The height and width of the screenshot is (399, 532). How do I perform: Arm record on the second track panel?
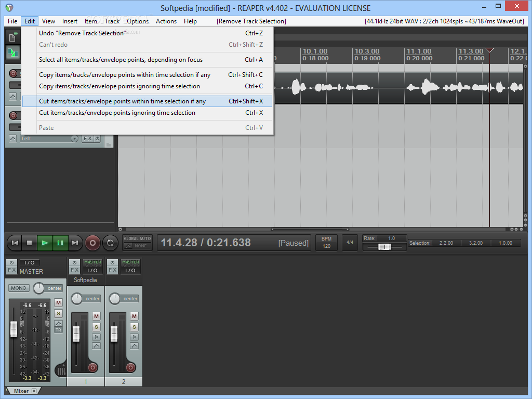point(13,115)
